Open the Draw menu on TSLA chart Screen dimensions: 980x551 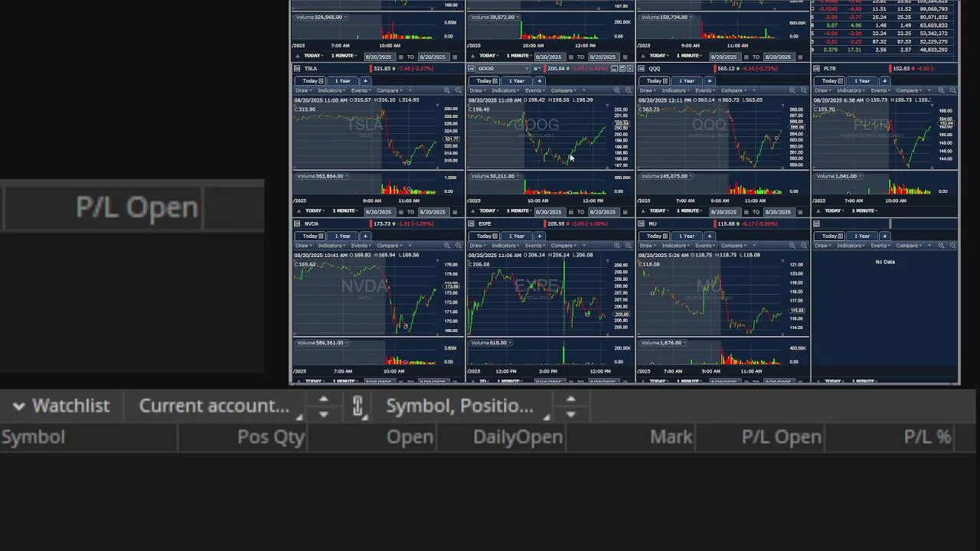pyautogui.click(x=304, y=90)
